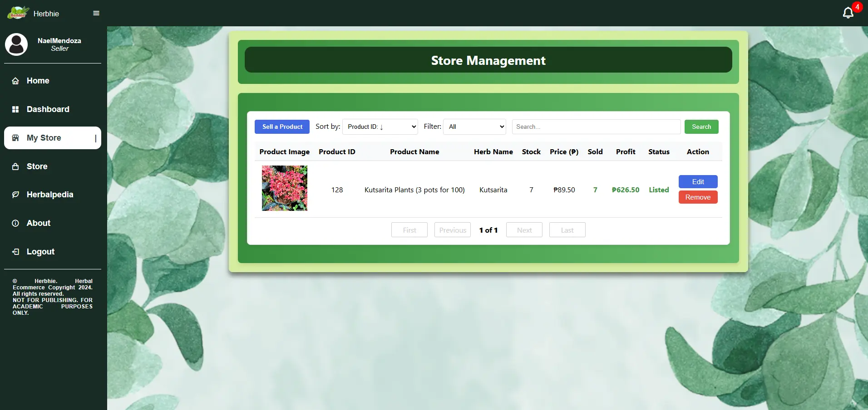Viewport: 868px width, 410px height.
Task: Expand the Sort by dropdown
Action: (380, 127)
